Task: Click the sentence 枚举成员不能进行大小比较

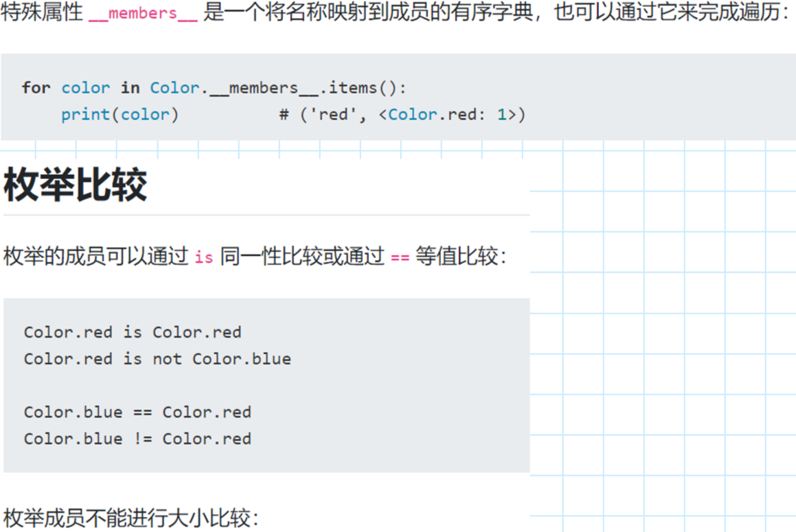Action: [x=131, y=518]
